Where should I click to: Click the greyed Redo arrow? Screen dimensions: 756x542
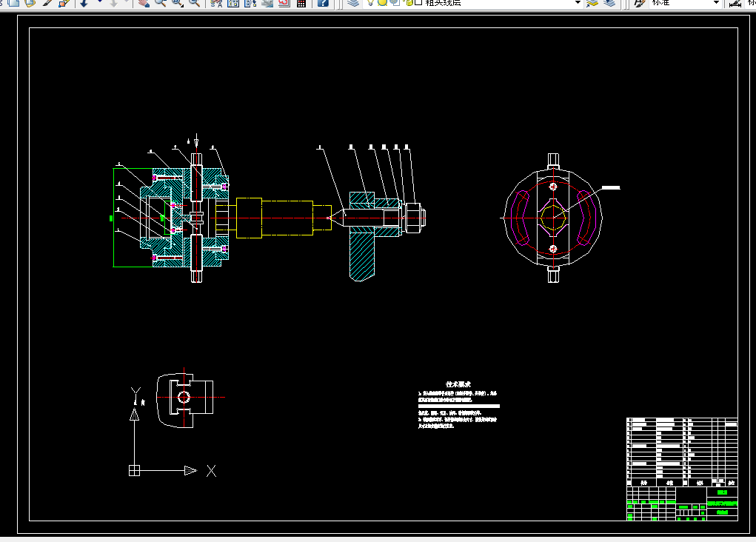(x=114, y=3)
